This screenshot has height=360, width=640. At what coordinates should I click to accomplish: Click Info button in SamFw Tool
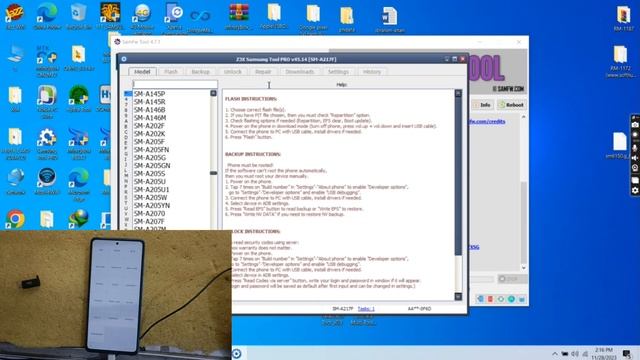tap(482, 105)
